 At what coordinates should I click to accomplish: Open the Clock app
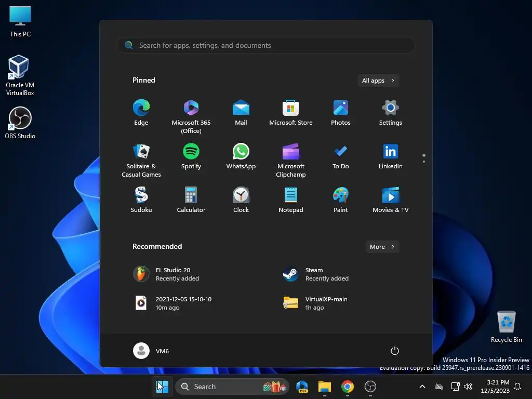(x=241, y=200)
